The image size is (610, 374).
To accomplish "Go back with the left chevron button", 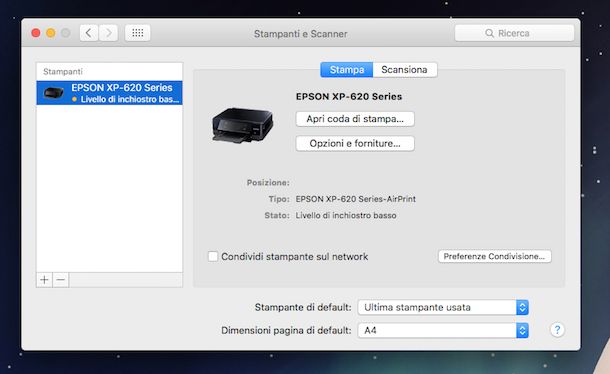I will click(89, 33).
